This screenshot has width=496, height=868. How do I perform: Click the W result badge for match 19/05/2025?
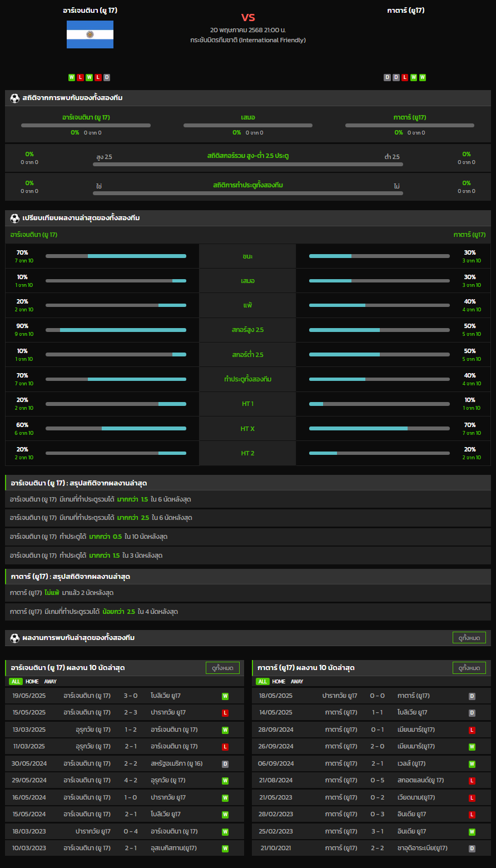coord(225,696)
